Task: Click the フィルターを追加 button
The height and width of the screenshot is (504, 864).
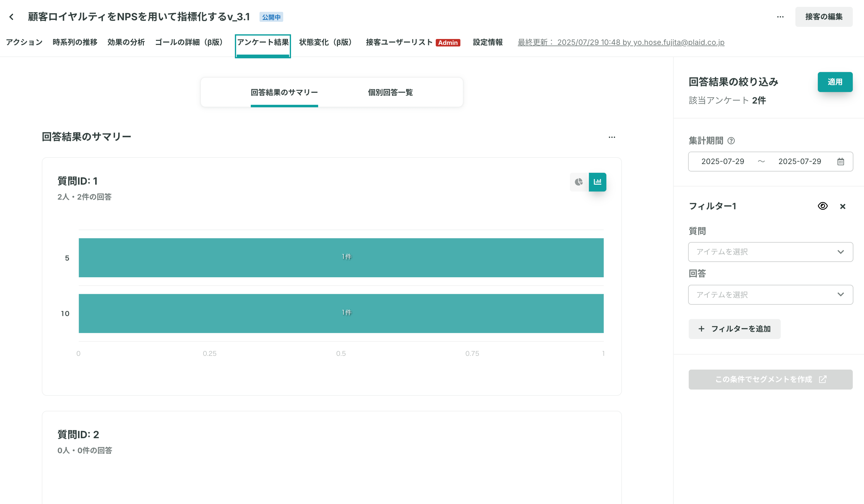Action: tap(734, 329)
